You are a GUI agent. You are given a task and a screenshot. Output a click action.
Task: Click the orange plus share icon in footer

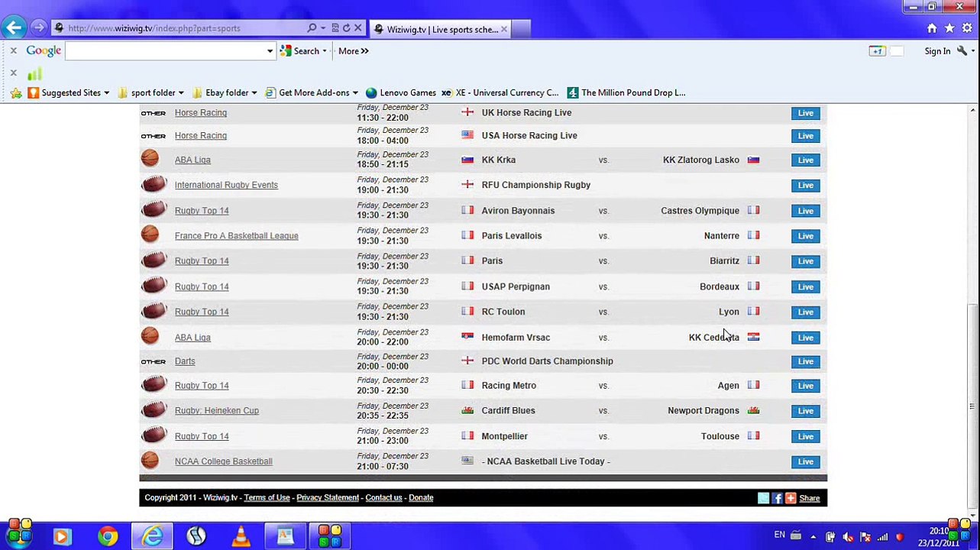point(791,498)
